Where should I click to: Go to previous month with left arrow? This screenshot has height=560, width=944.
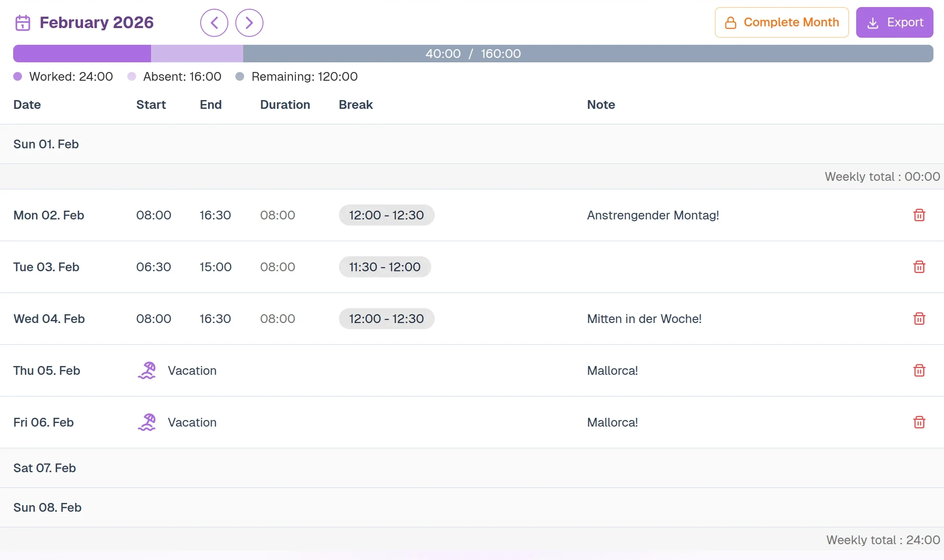pyautogui.click(x=214, y=23)
